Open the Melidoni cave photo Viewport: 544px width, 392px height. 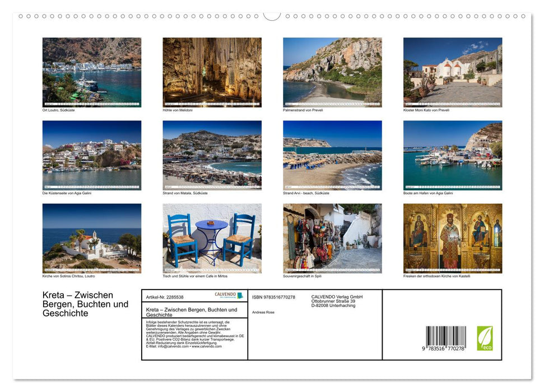click(212, 72)
